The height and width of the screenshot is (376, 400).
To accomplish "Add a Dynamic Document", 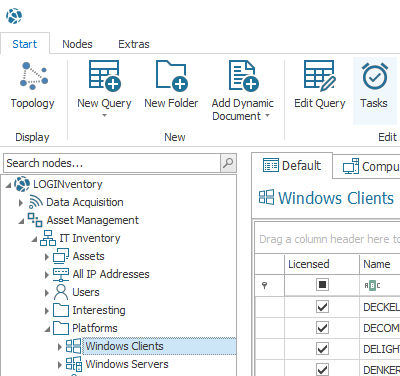I will (x=242, y=90).
